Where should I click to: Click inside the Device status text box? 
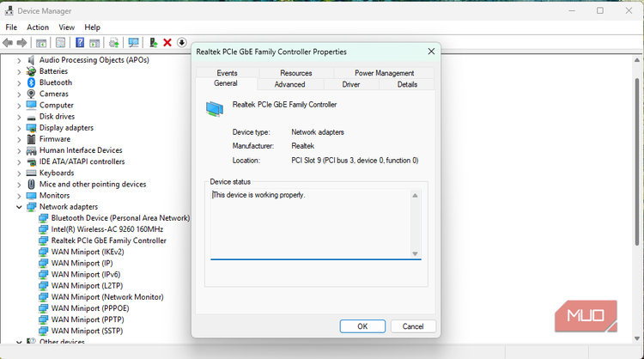coord(311,223)
